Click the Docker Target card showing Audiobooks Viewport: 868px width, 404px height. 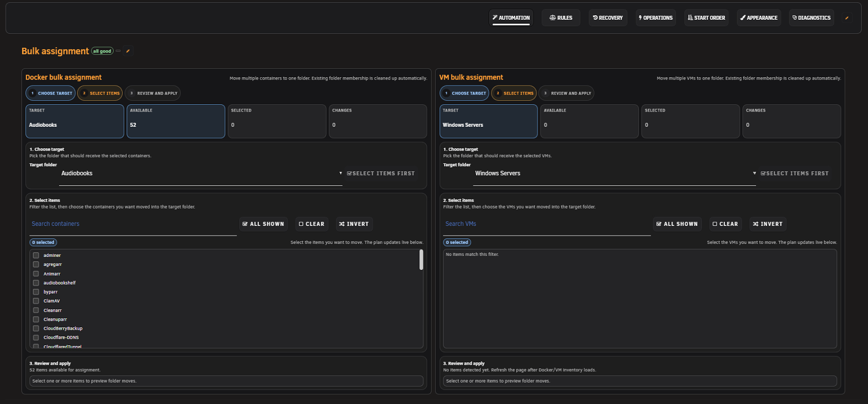click(75, 121)
